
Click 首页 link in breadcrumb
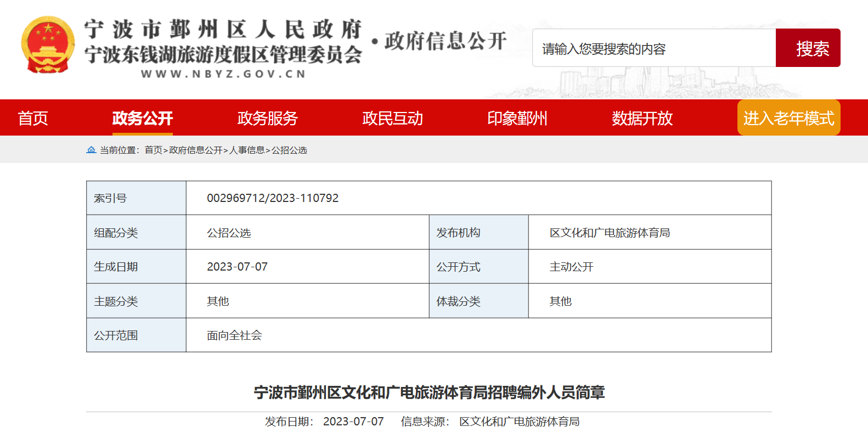154,150
